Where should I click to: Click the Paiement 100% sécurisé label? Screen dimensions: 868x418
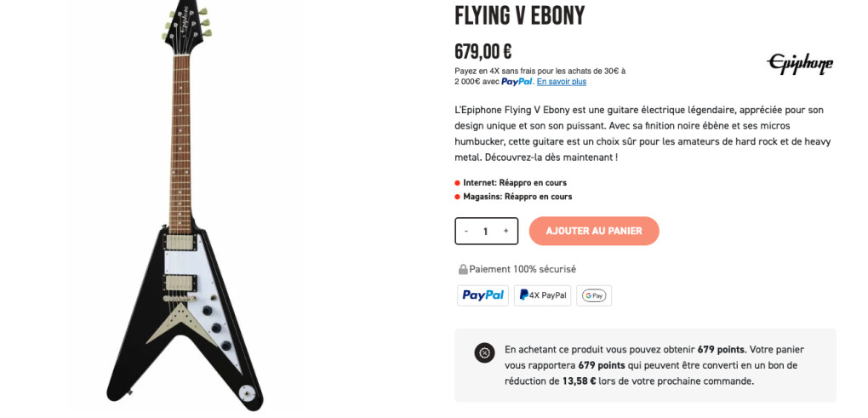pyautogui.click(x=523, y=269)
